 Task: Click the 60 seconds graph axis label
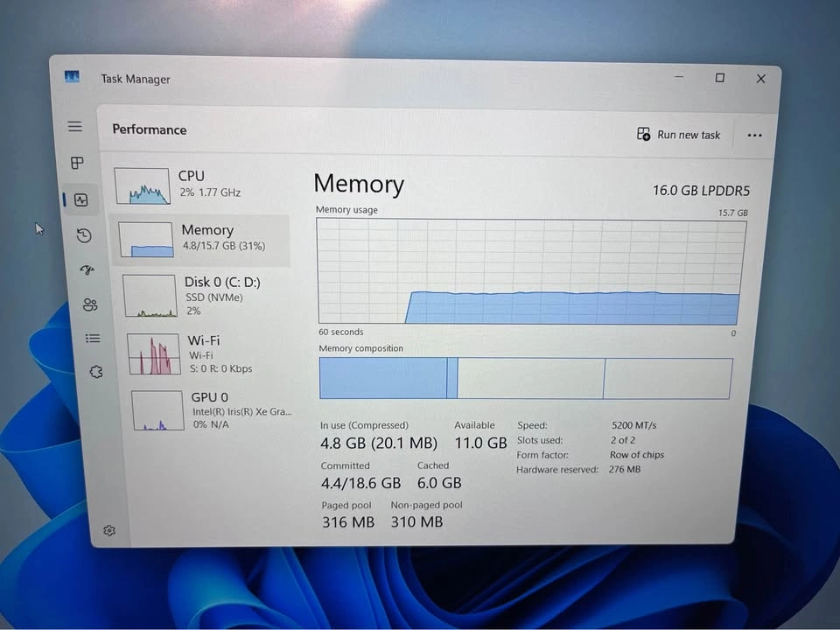pyautogui.click(x=340, y=332)
